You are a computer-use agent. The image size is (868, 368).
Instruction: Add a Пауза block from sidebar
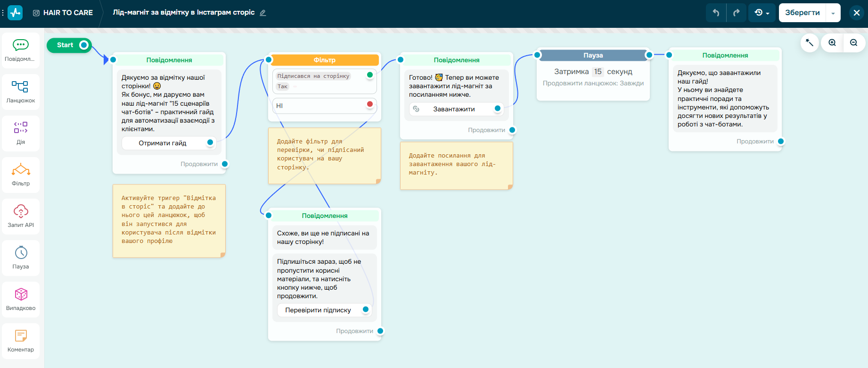point(21,259)
